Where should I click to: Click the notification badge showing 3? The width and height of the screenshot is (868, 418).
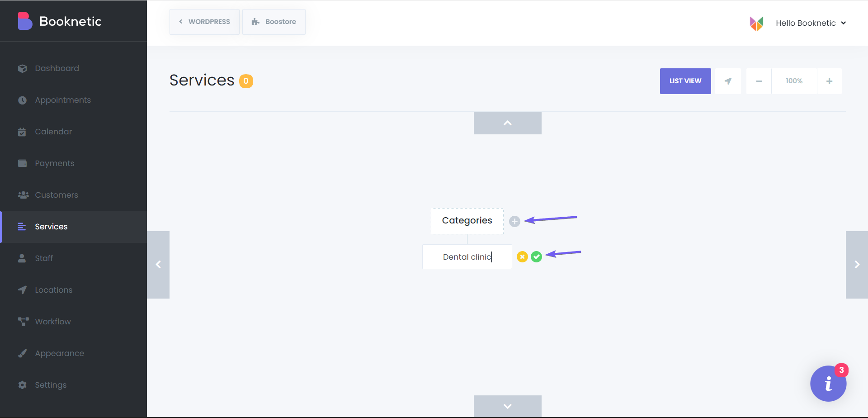click(x=841, y=370)
